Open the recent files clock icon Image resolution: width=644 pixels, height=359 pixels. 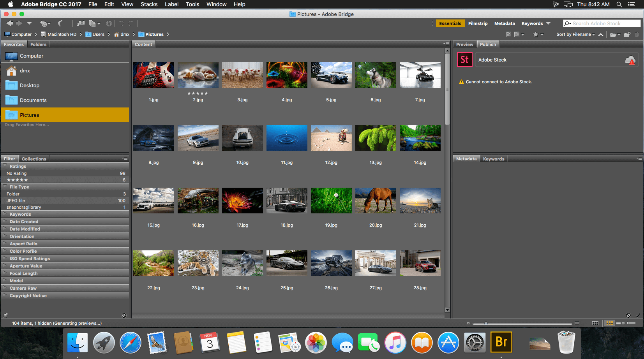(x=45, y=23)
